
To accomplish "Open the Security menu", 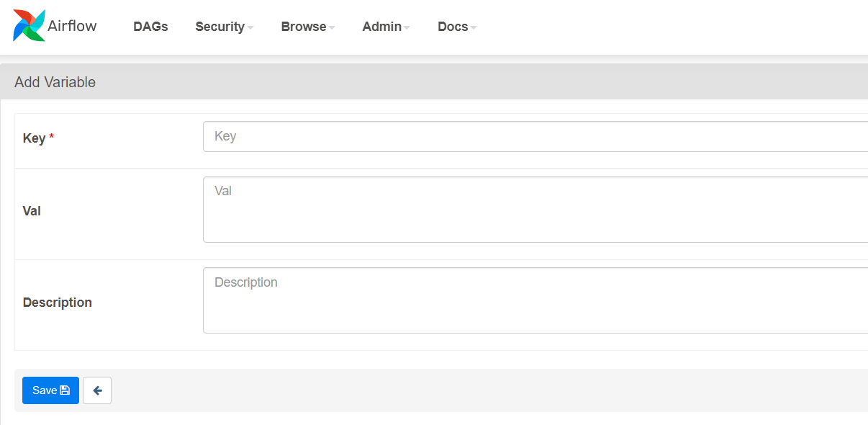I will tap(220, 27).
